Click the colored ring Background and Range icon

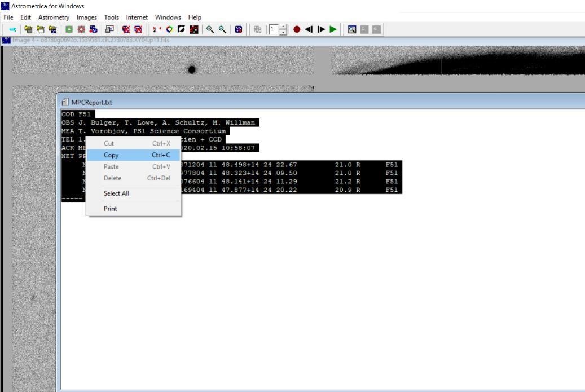pos(169,29)
